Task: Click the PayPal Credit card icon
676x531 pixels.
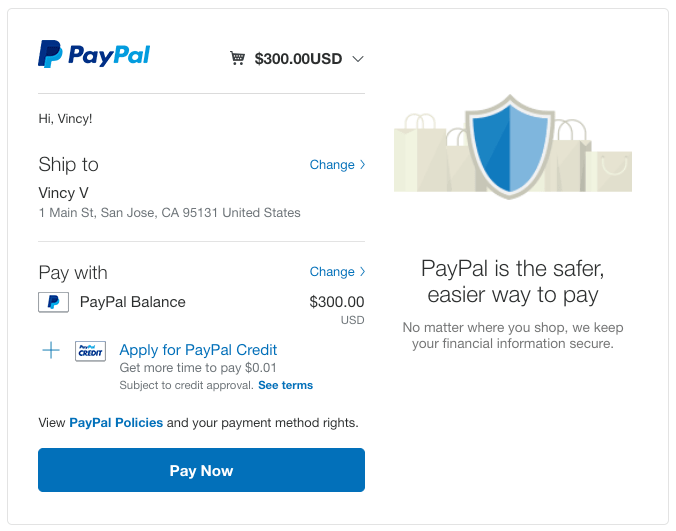Action: tap(90, 351)
